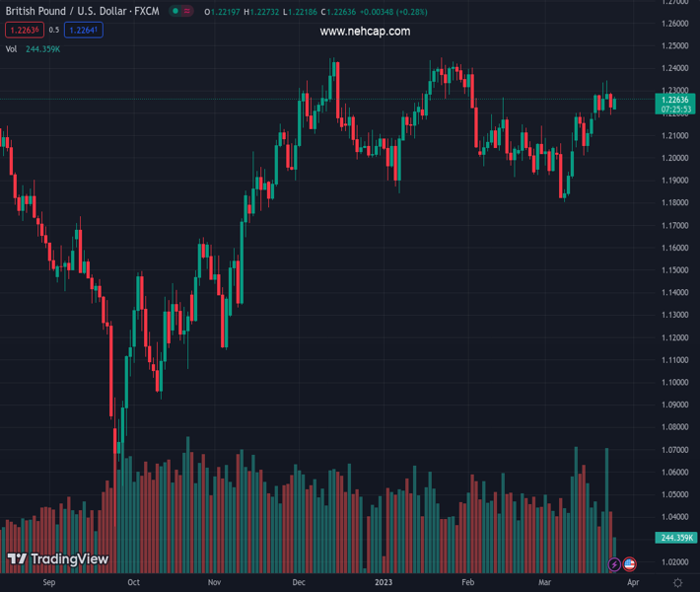Click the www.nehcap.com watermark text
This screenshot has width=700, height=592.
point(365,32)
